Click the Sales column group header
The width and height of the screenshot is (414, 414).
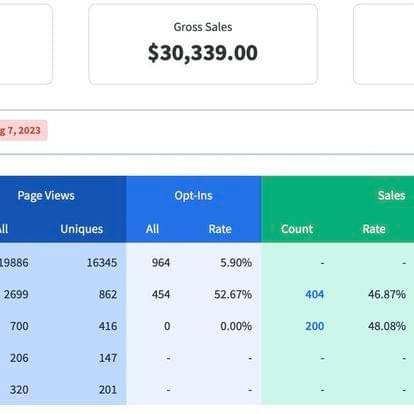tap(391, 195)
